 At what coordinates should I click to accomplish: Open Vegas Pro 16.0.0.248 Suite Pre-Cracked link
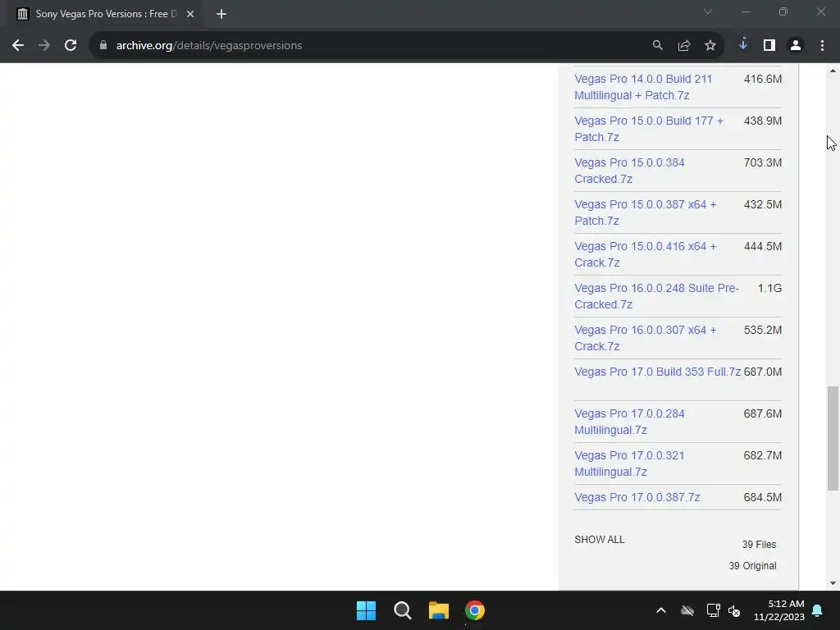(657, 295)
